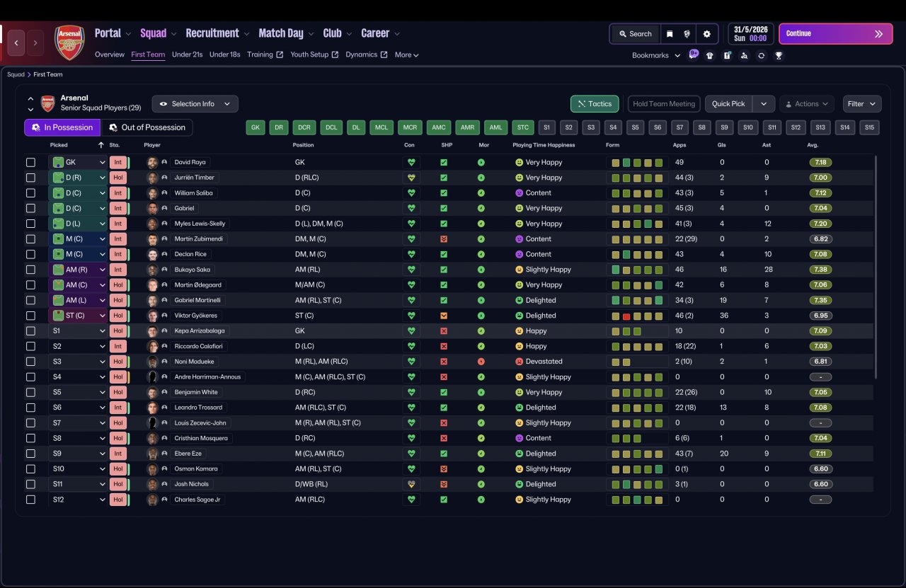Open the Bookmarks dropdown
906x588 pixels.
pos(656,55)
